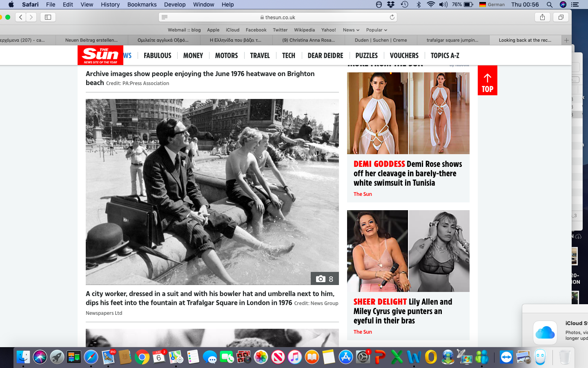Screen dimensions: 588x368
Task: Launch Microsoft Outlook from Dock
Action: coord(430,357)
